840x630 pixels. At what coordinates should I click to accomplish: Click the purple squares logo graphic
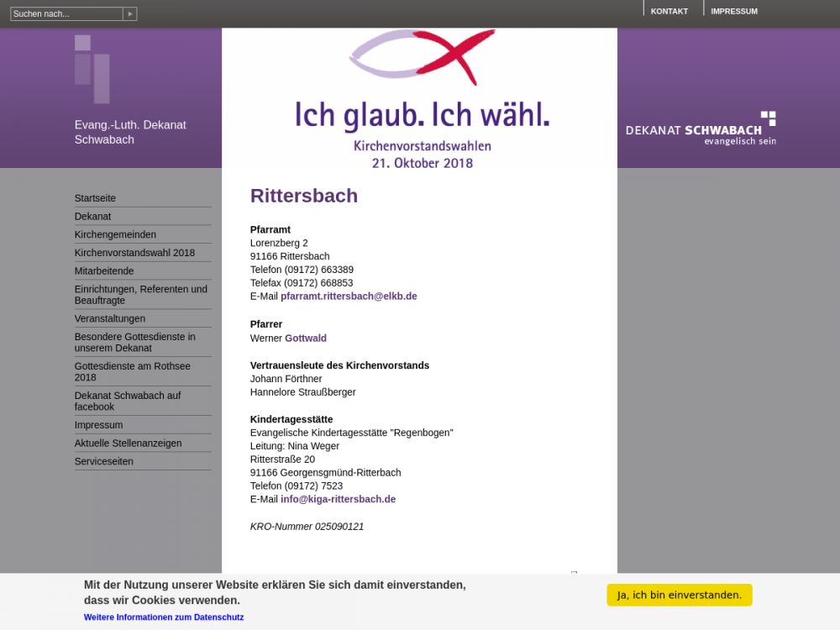click(92, 68)
